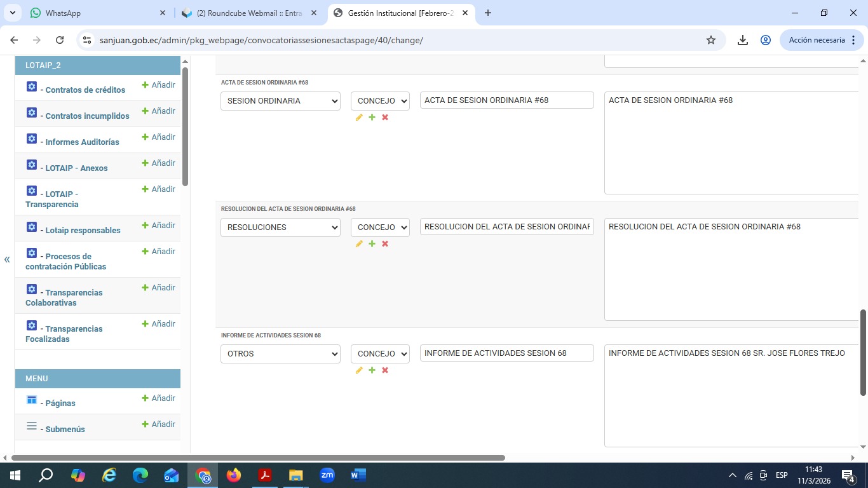The width and height of the screenshot is (868, 488).
Task: Click green plus icon under RESOLUCION row Concejo dropdown
Action: point(372,244)
